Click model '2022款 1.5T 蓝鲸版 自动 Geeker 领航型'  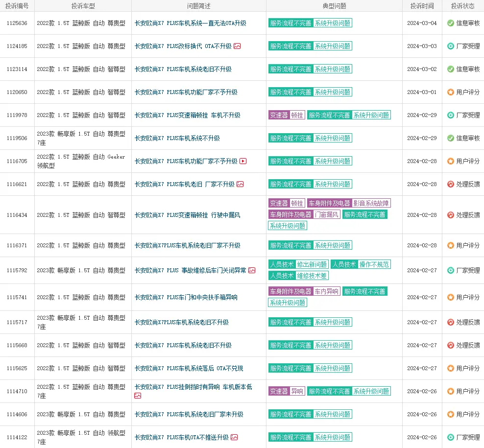pos(81,162)
